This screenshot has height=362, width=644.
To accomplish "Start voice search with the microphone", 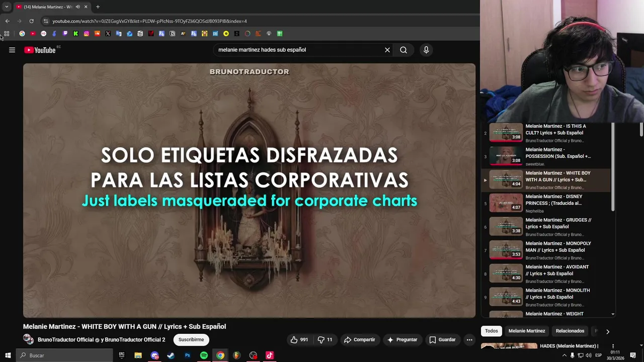I will click(426, 50).
